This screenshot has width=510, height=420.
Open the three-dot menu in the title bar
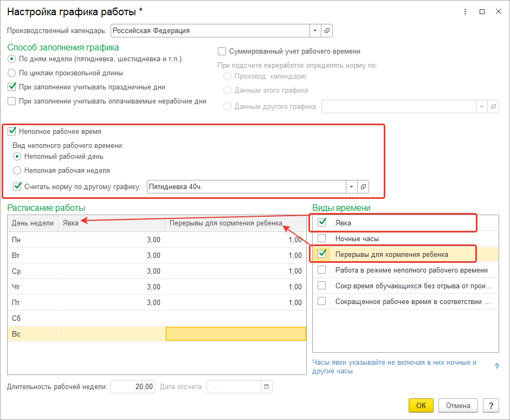(466, 11)
